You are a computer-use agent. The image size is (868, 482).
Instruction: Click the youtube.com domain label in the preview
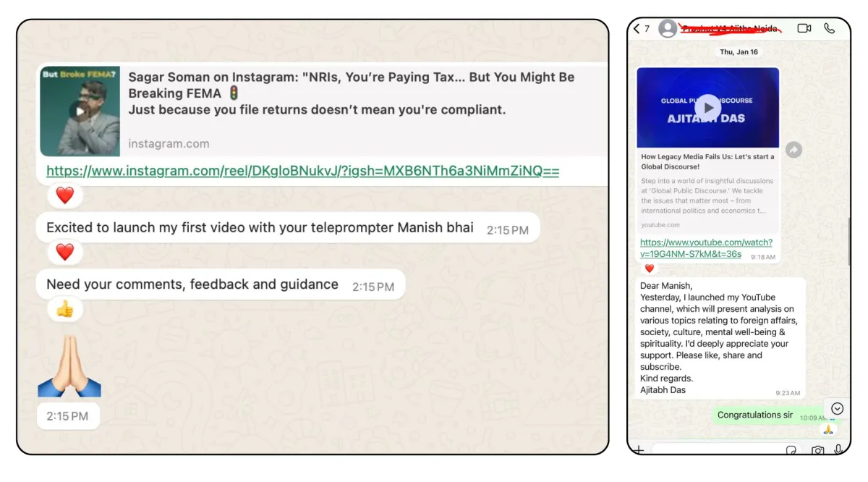(x=660, y=225)
